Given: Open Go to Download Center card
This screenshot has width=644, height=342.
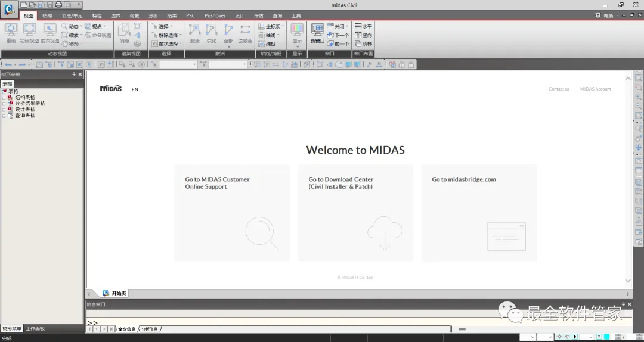Looking at the screenshot, I should [355, 213].
